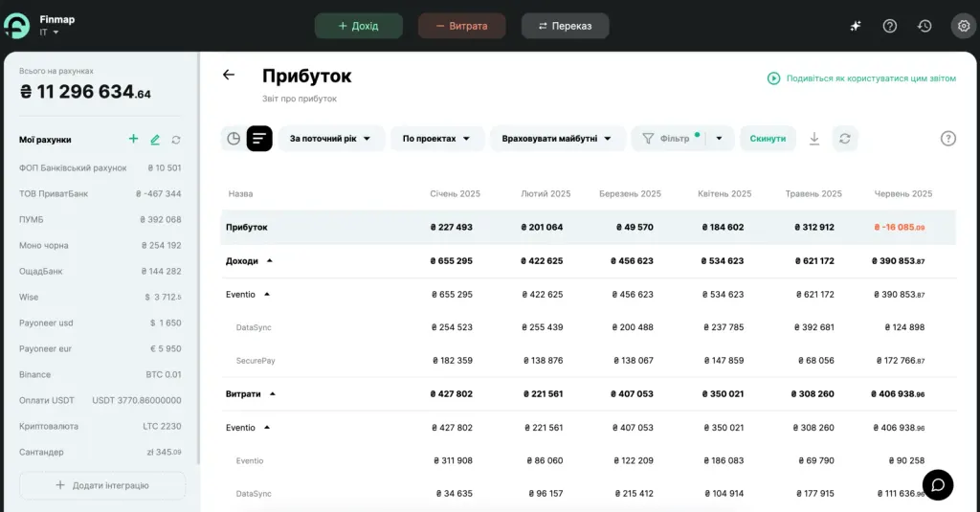Click the negative Червень profit value -16 085

pyautogui.click(x=900, y=227)
